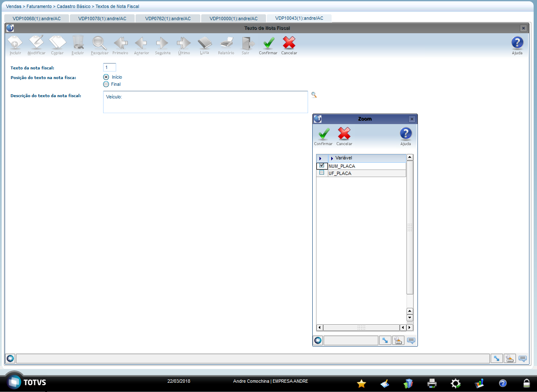Click Zoom dialog status input field
The height and width of the screenshot is (392, 537).
351,340
